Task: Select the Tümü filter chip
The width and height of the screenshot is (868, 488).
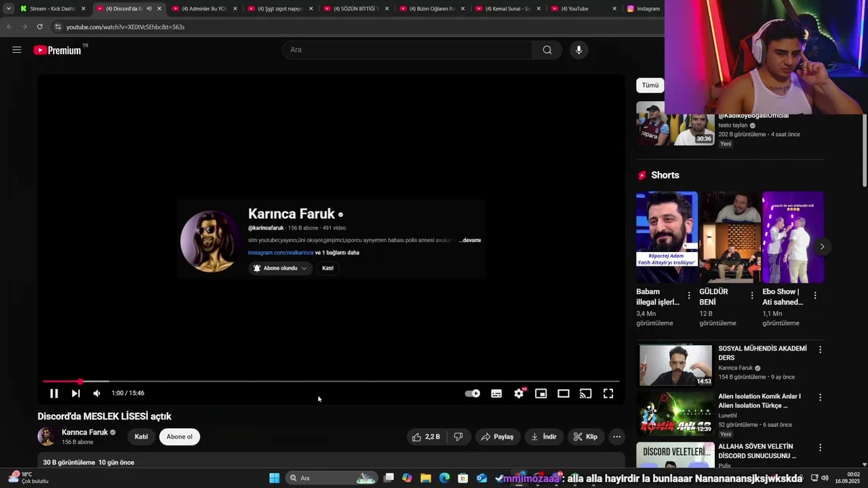Action: tap(650, 85)
